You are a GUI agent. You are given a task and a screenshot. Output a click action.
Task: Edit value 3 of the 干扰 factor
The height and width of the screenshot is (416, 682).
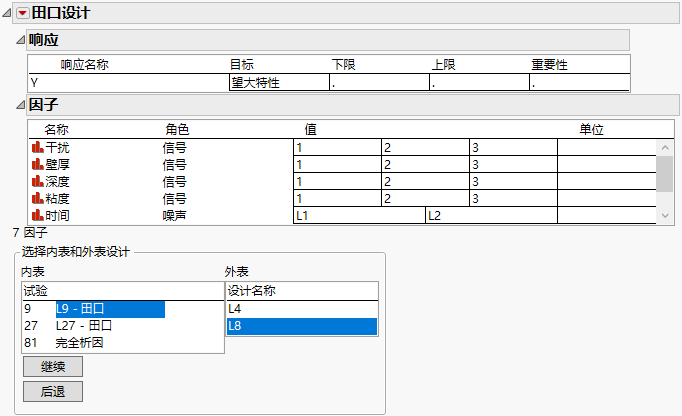pyautogui.click(x=513, y=148)
